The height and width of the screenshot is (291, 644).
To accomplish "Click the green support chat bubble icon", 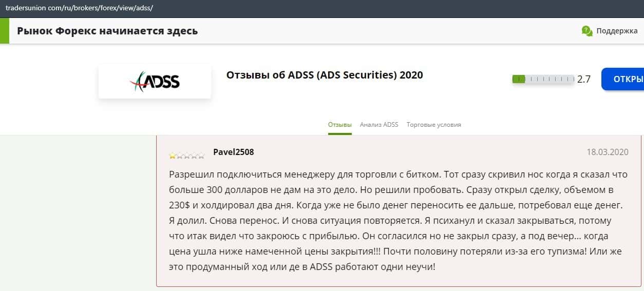I will [586, 31].
